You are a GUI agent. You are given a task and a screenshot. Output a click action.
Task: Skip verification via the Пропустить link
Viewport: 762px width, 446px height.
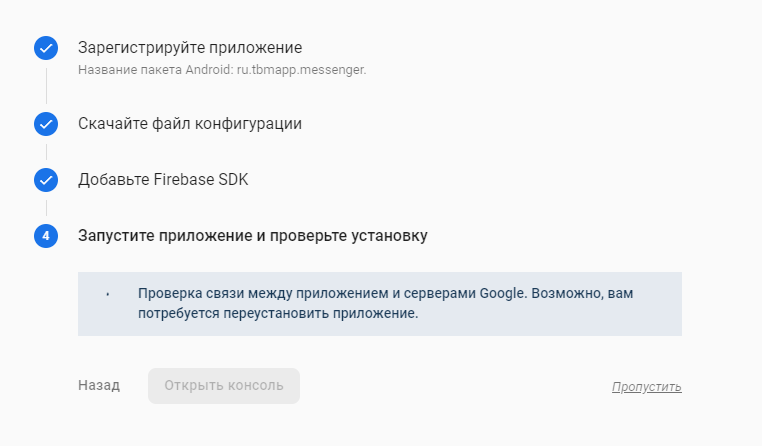pos(646,387)
